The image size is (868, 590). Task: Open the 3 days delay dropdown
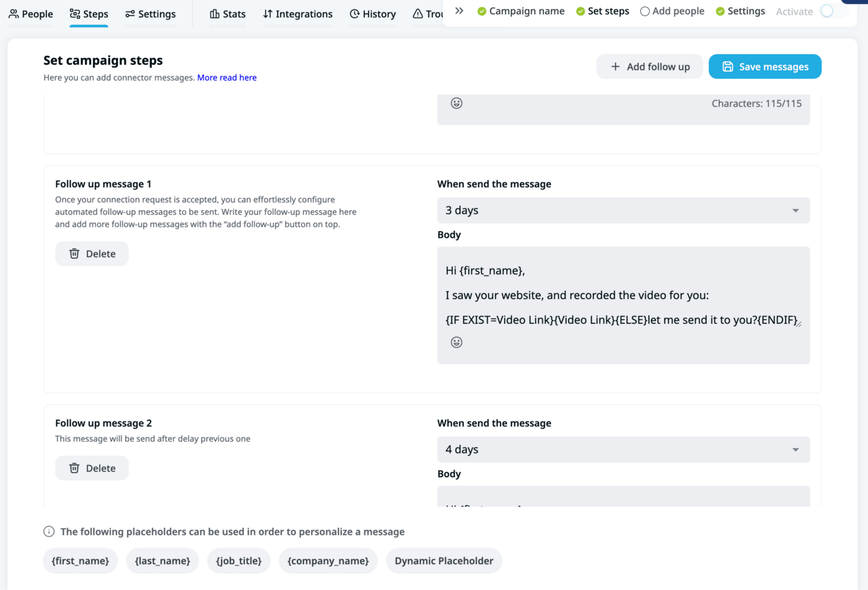tap(623, 210)
